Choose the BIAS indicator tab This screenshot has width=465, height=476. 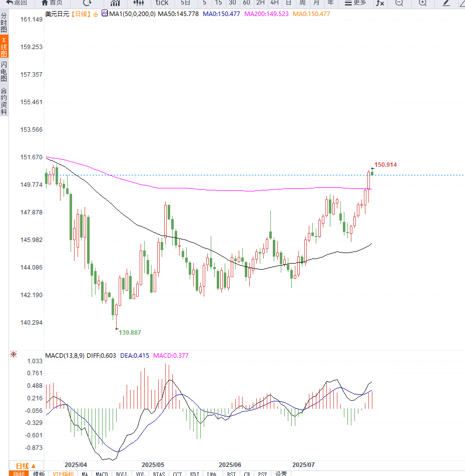[159, 473]
